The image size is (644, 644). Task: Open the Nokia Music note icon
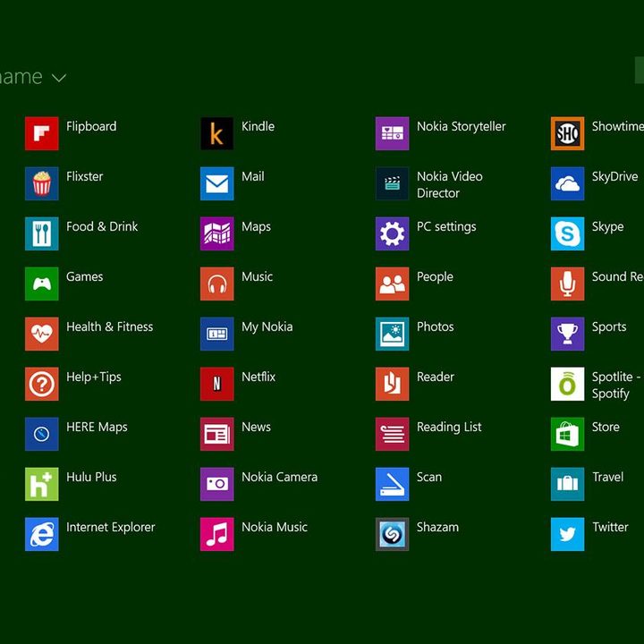[216, 534]
